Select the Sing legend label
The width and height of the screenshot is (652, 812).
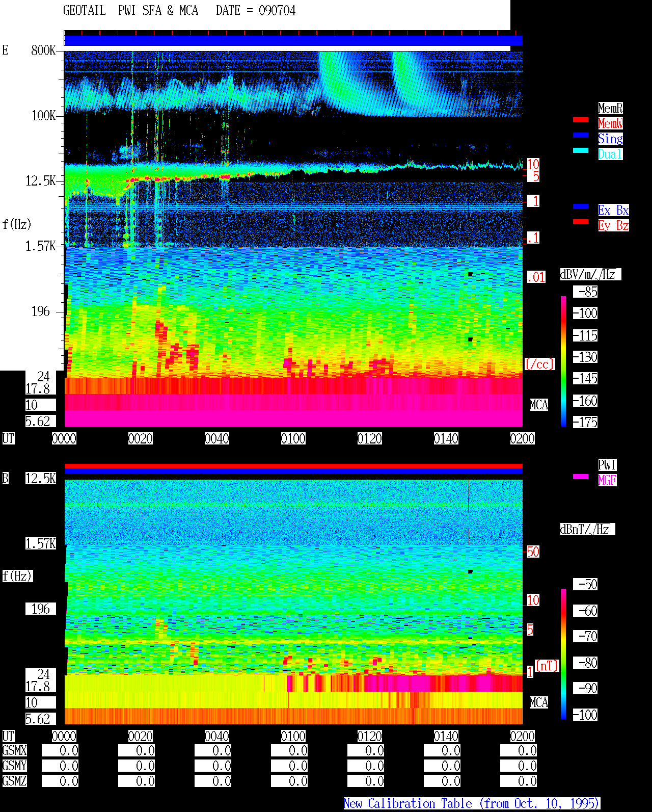tap(610, 139)
